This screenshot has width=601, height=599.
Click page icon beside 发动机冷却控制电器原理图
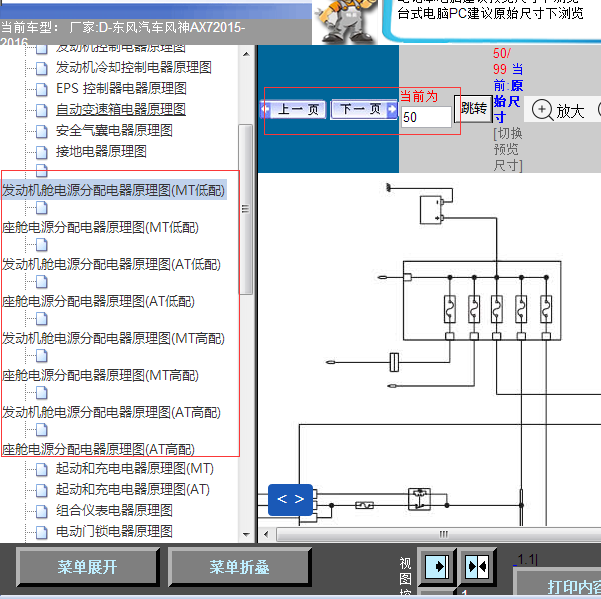click(42, 69)
